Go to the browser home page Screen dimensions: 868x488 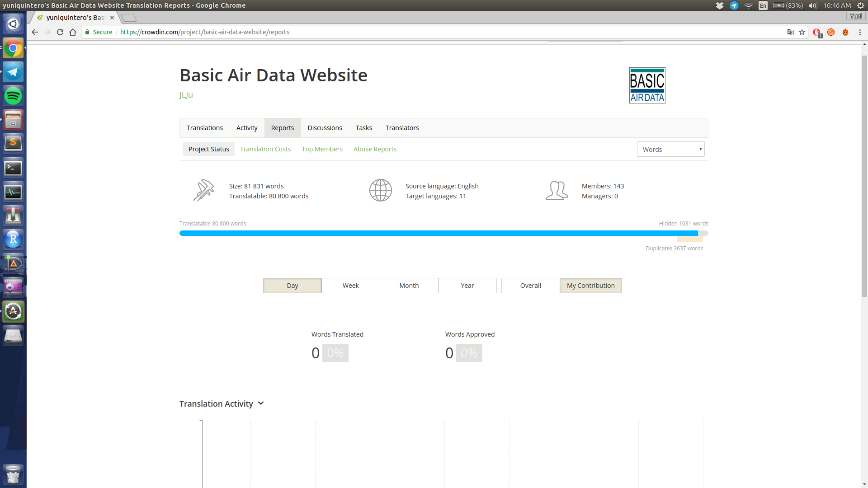pos(73,32)
